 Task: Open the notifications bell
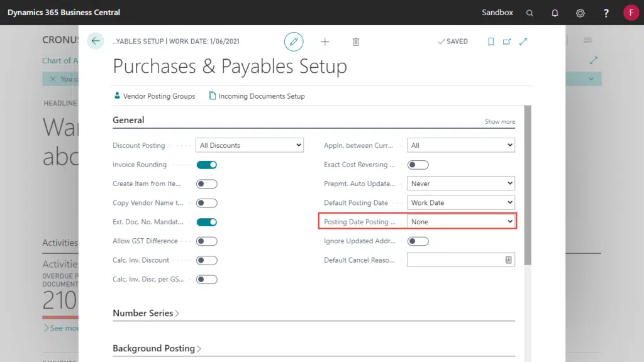[x=555, y=13]
